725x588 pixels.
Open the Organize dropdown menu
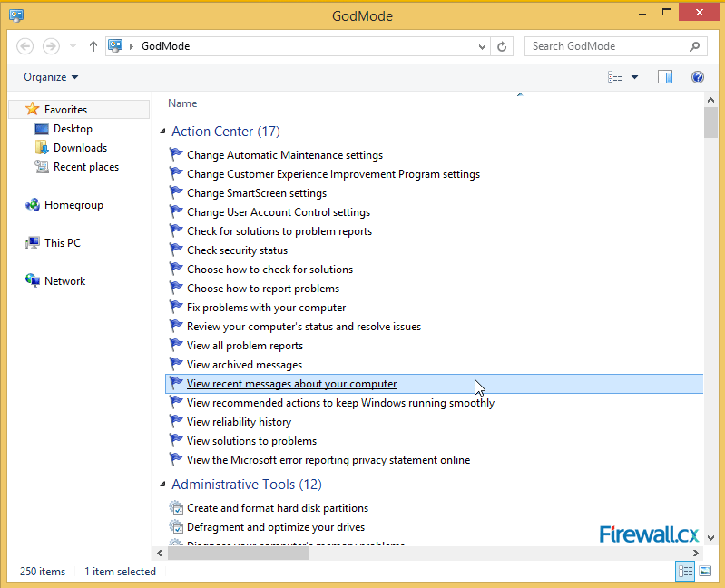51,78
